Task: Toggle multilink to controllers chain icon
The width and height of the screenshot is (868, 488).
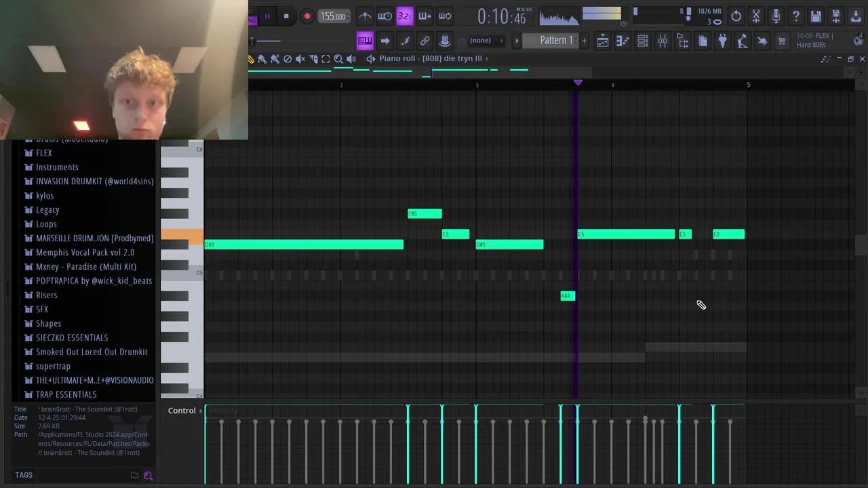Action: (425, 41)
